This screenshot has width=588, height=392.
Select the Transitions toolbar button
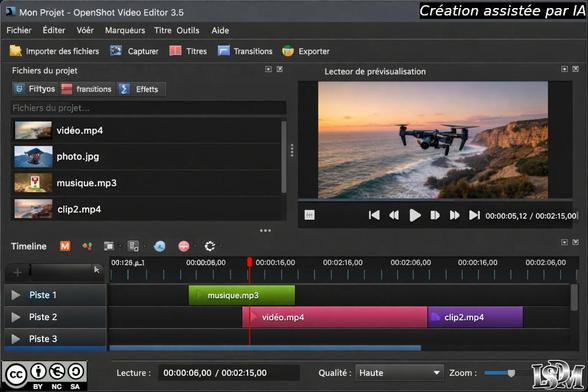(x=245, y=51)
